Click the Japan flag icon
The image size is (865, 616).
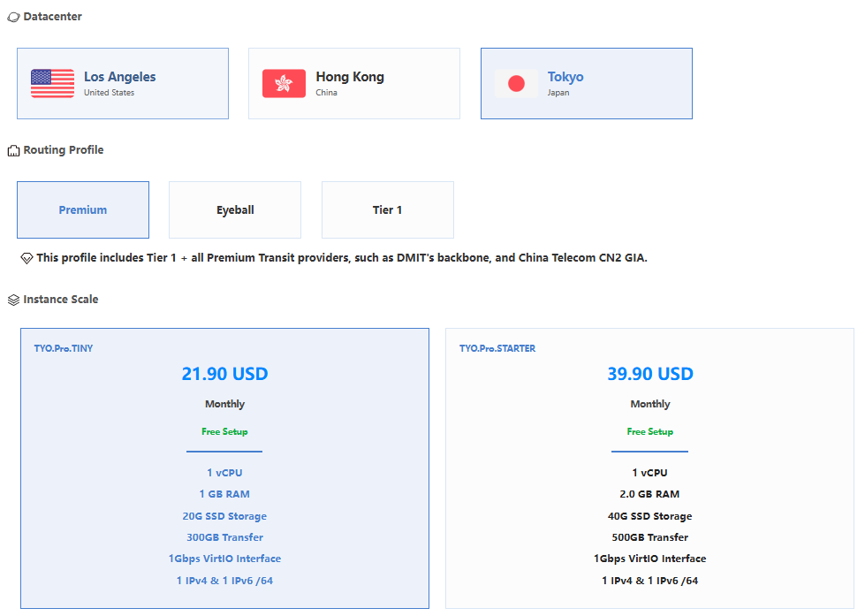tap(516, 83)
